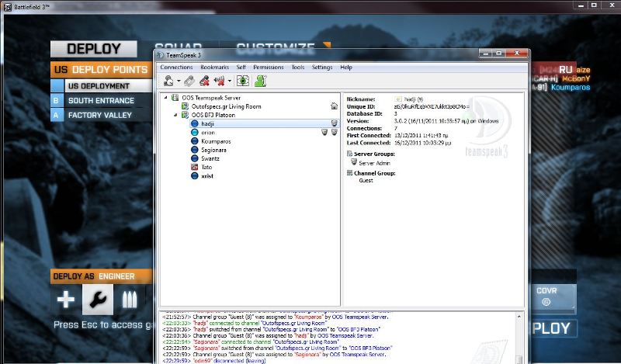
Task: Click player Koumparos in Battlefield scoreboard
Action: coord(571,87)
